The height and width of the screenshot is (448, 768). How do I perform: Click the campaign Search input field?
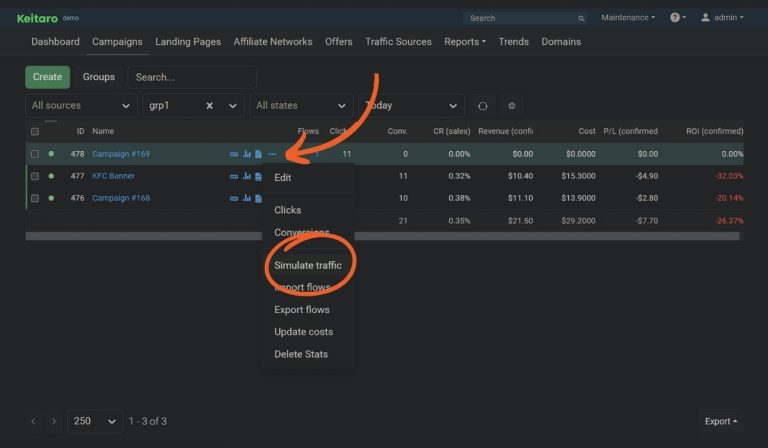[192, 77]
